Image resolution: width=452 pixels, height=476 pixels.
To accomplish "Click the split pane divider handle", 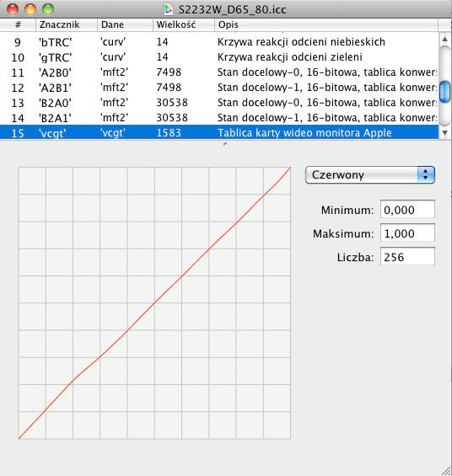I will coord(225,144).
